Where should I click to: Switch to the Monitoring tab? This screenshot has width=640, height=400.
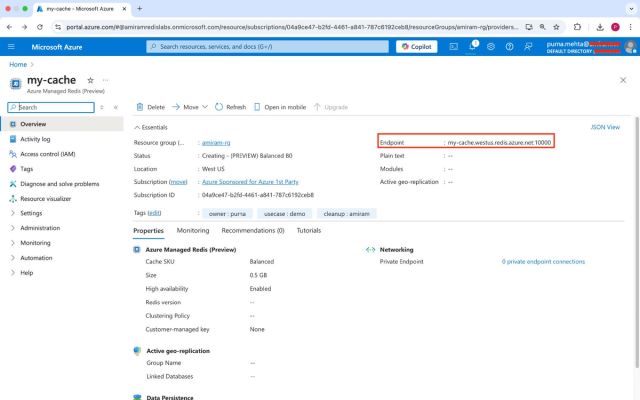193,231
